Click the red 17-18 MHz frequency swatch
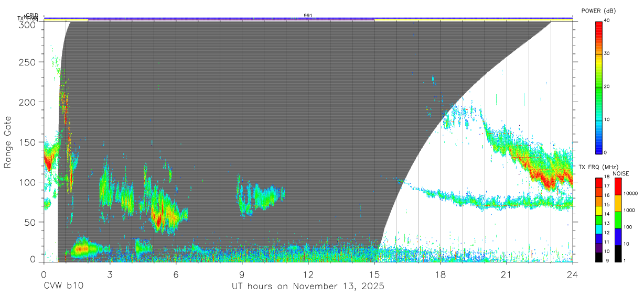The height and width of the screenshot is (297, 644). pyautogui.click(x=598, y=182)
